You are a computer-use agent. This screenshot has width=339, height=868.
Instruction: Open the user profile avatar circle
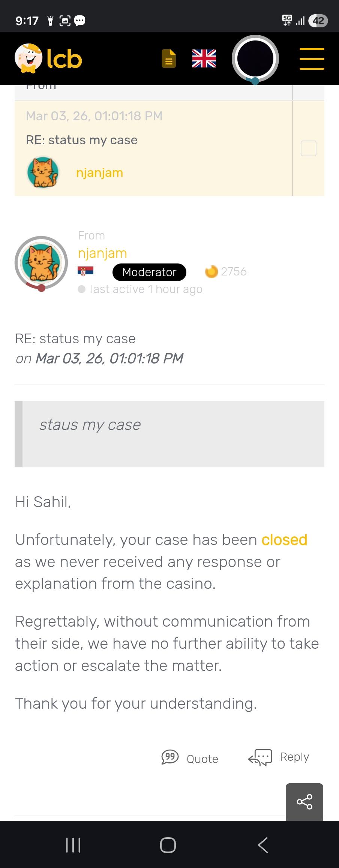click(x=255, y=59)
